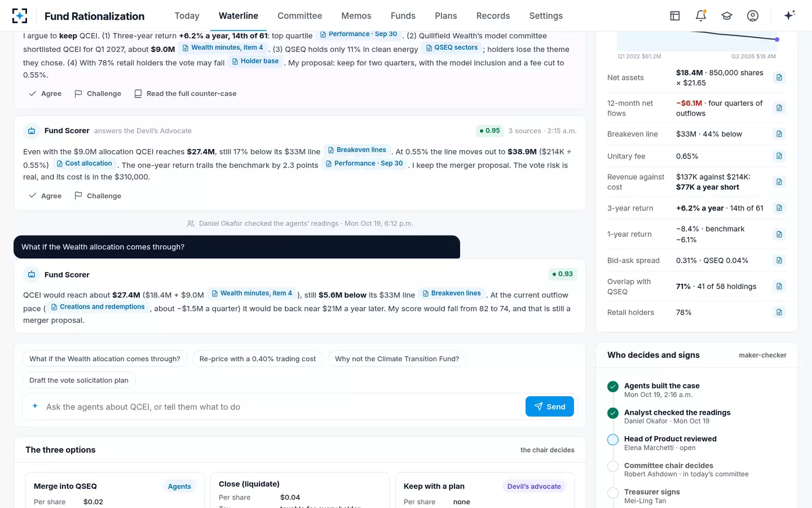Click the Committee chair decides step circle
Screen dimensions: 812x508
613,466
